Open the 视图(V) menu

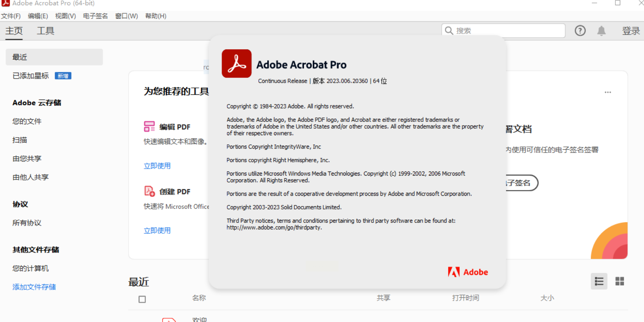pyautogui.click(x=66, y=16)
